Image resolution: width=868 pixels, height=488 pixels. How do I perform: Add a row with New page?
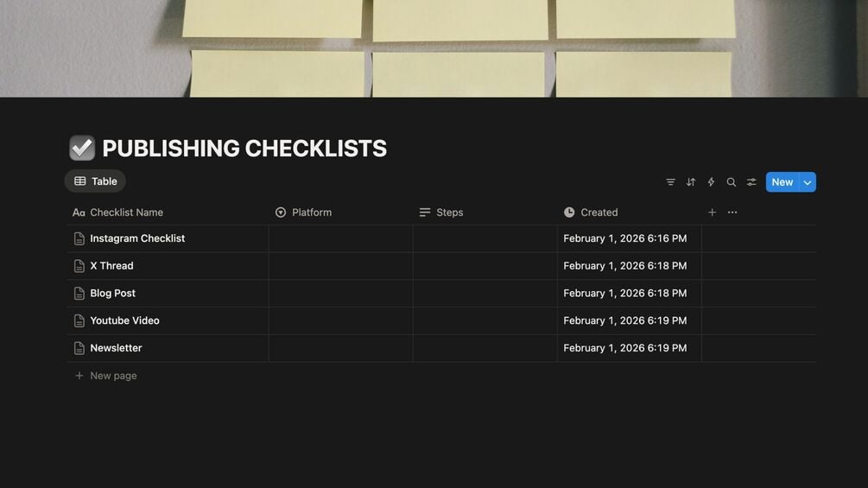point(113,376)
